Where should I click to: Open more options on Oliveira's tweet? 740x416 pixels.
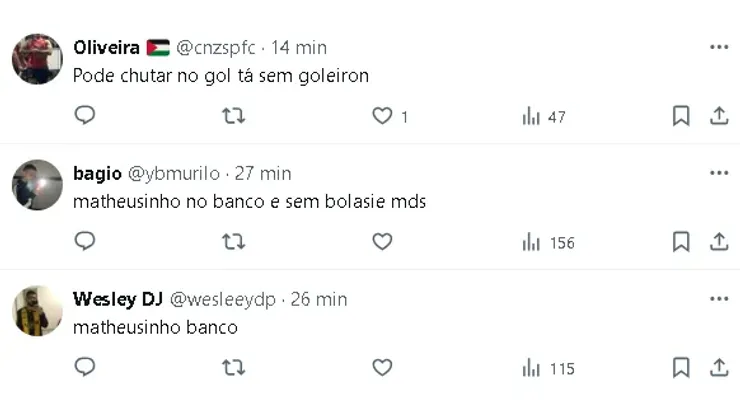coord(719,47)
